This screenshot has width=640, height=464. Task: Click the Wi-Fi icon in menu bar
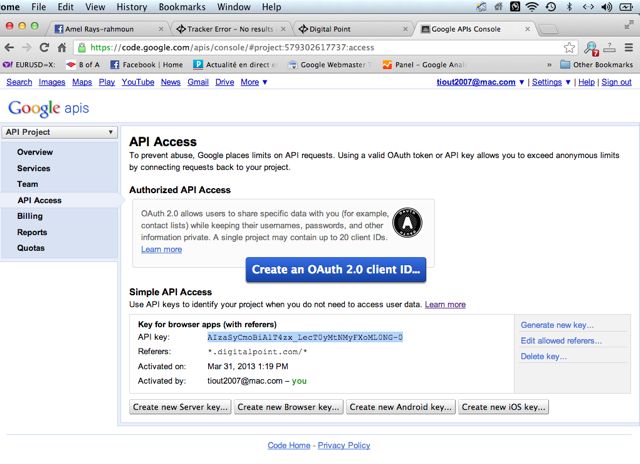click(532, 7)
